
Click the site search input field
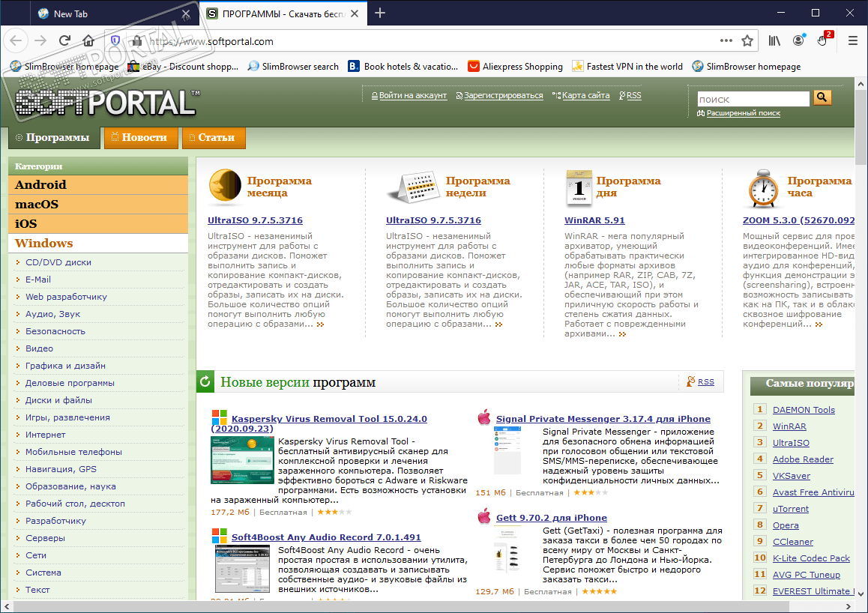(x=753, y=99)
